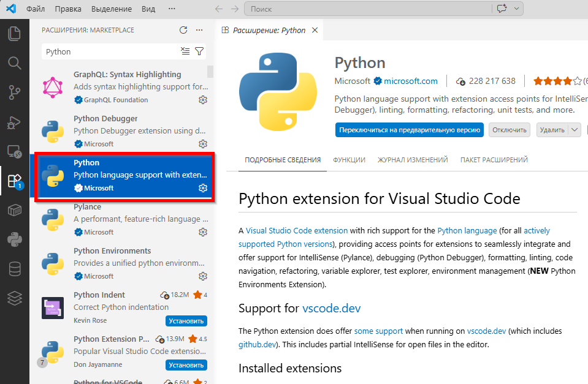Open more actions in Extensions panel header
588x384 pixels.
coord(199,30)
